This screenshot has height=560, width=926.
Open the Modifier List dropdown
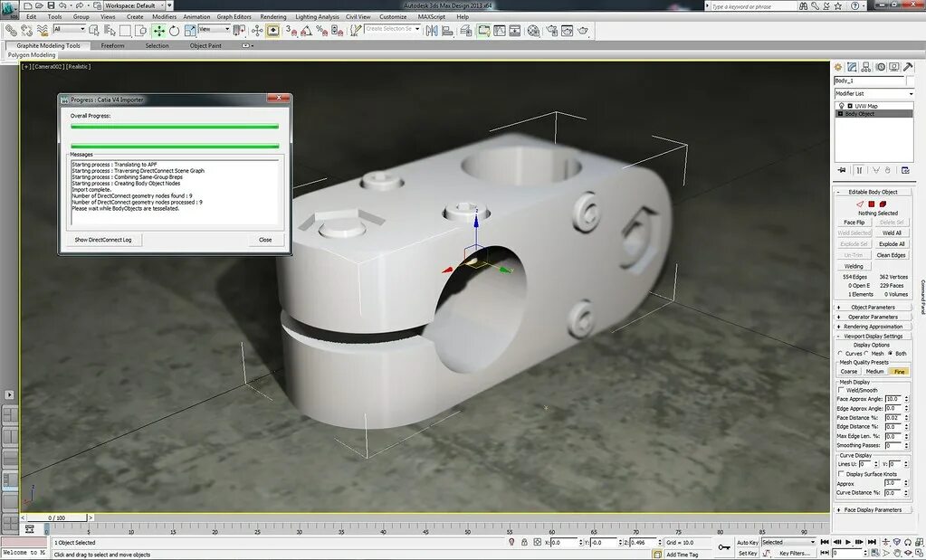click(x=874, y=93)
